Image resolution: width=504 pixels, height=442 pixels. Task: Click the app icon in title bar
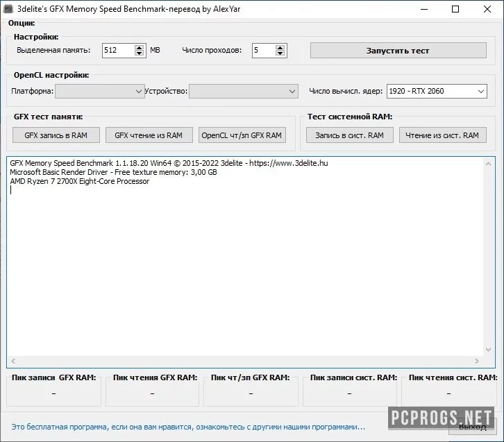click(x=8, y=8)
